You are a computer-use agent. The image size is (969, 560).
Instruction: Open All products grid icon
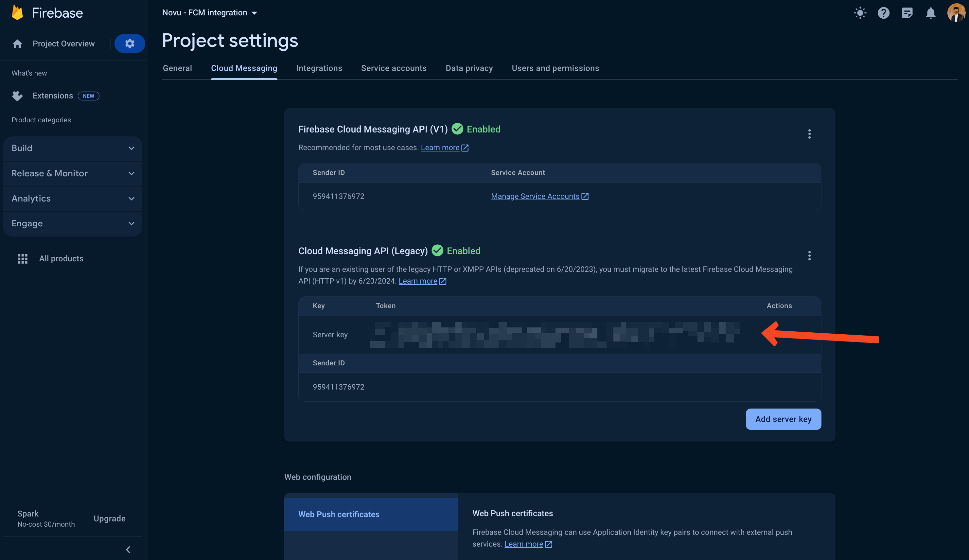pos(23,259)
